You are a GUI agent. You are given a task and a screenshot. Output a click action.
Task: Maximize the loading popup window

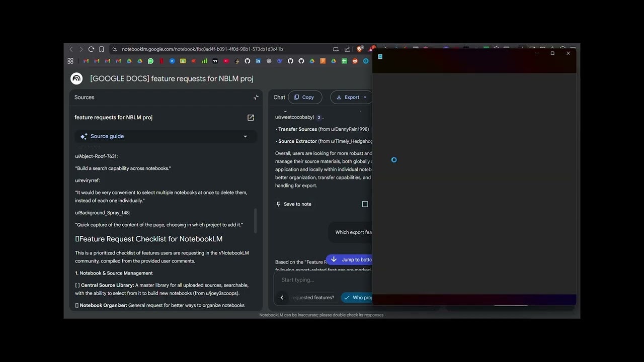552,53
